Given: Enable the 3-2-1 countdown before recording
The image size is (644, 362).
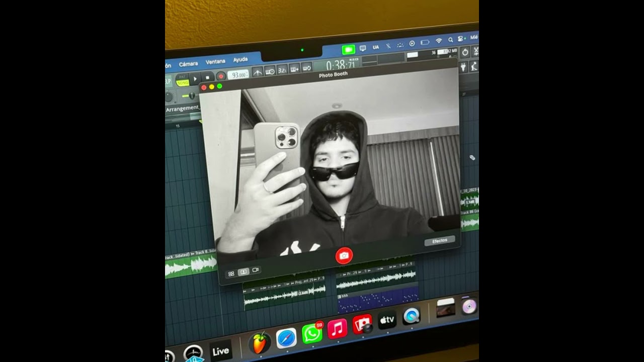Looking at the screenshot, I should tap(282, 69).
